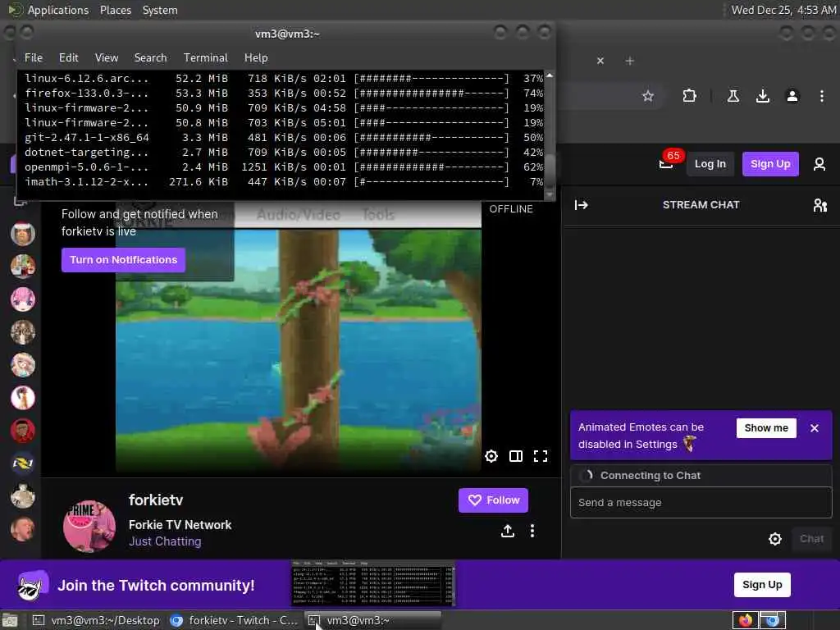Open the terminal File menu
Screen dimensions: 840x630
[x=33, y=58]
